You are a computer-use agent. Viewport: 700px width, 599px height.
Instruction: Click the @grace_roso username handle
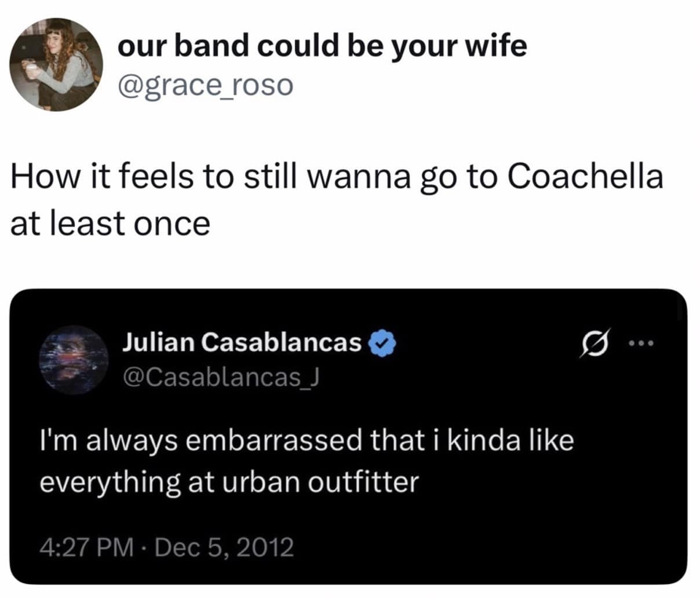pyautogui.click(x=206, y=85)
